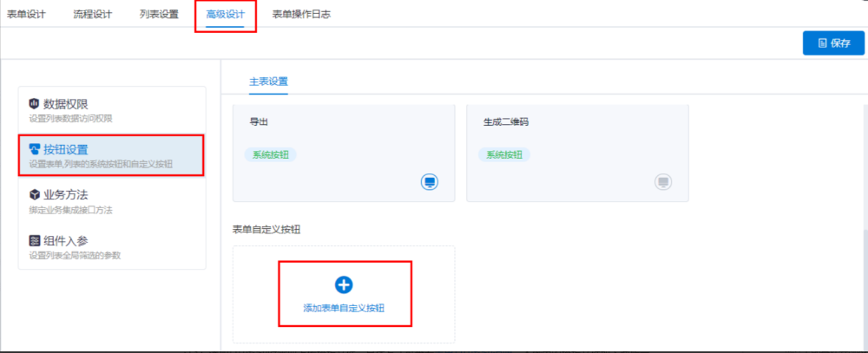This screenshot has height=353, width=868.
Task: Select the 高级设计 tab
Action: tap(226, 15)
